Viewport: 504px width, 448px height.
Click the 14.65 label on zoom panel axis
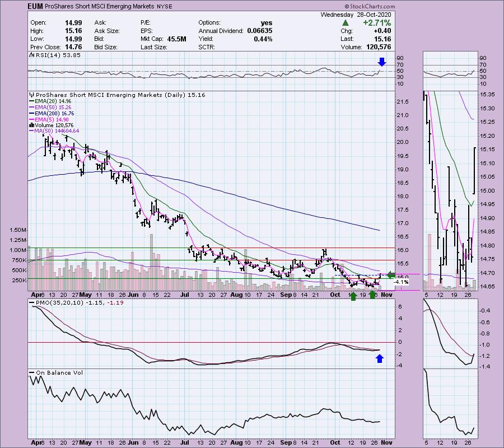click(487, 286)
